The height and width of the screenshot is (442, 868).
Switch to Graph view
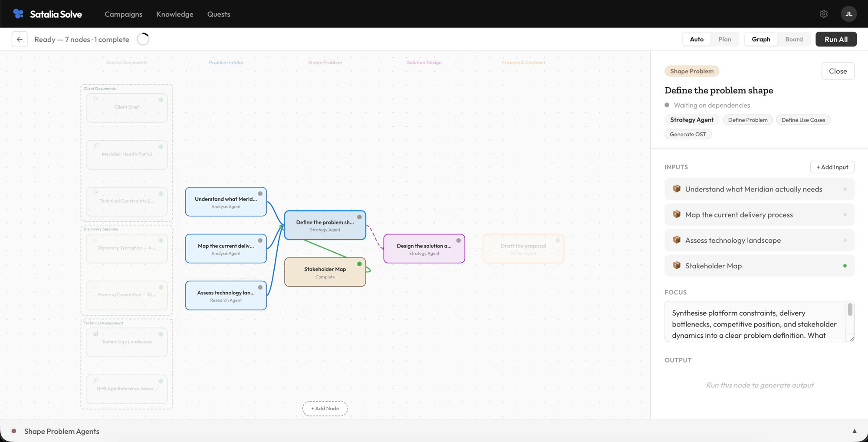761,39
